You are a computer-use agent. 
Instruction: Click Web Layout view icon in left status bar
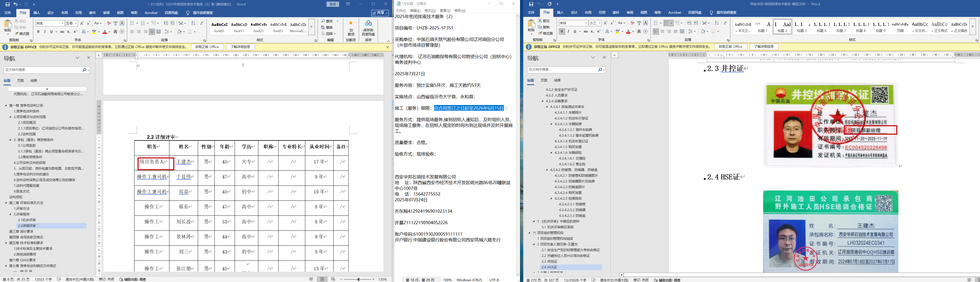pyautogui.click(x=333, y=279)
